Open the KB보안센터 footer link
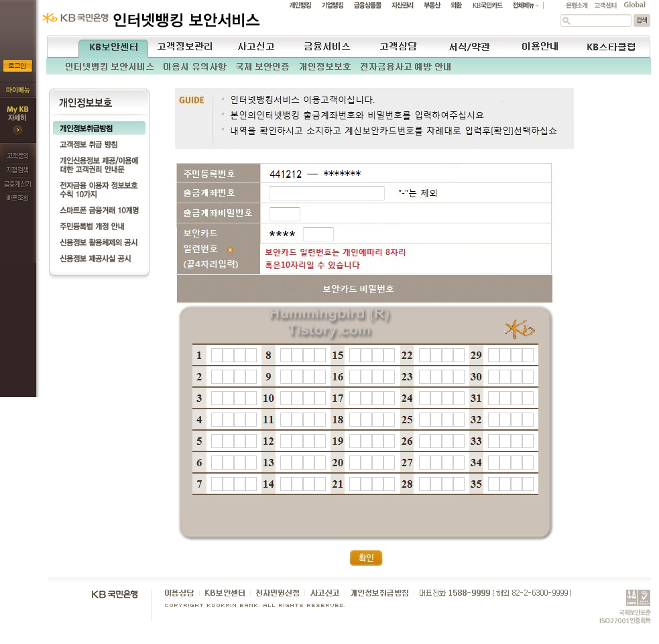 coord(225,593)
